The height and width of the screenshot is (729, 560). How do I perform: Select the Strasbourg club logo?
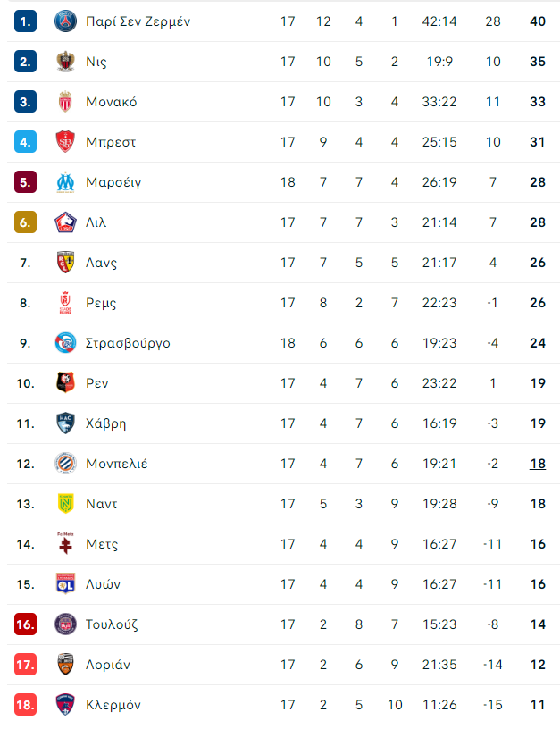(65, 343)
